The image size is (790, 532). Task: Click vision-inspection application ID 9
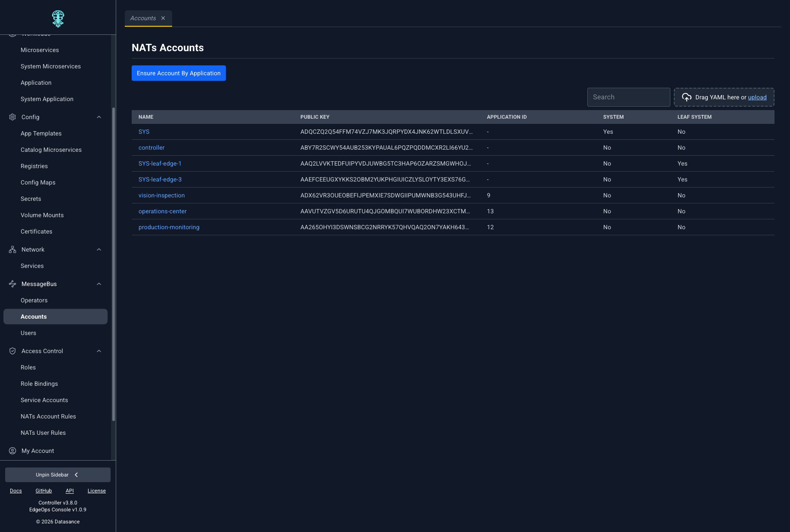click(488, 195)
